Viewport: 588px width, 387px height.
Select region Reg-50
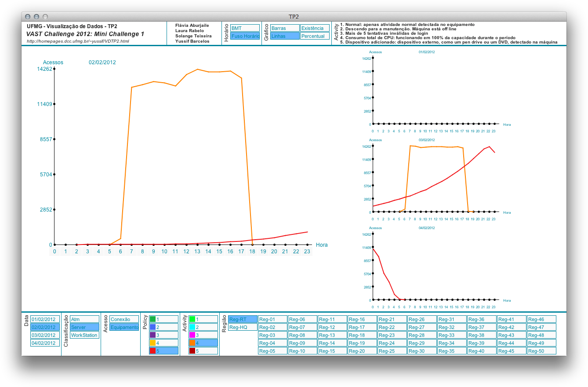coord(541,351)
